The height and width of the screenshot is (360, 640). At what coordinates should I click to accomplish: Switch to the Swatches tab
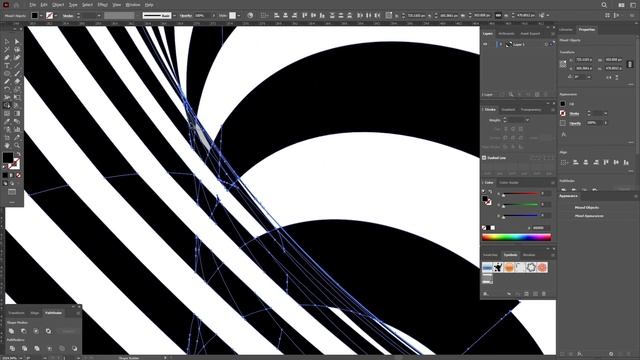point(490,255)
